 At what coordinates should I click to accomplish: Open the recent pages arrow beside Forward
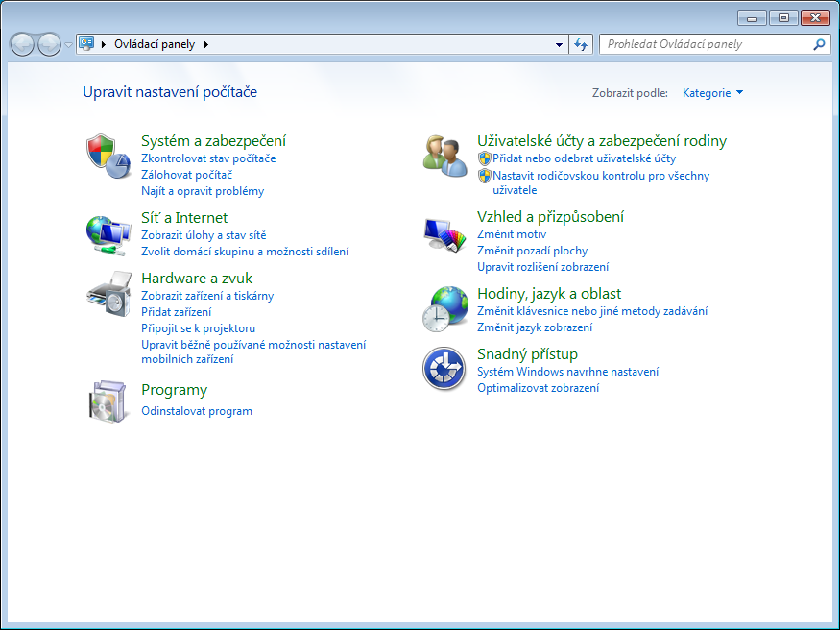(68, 44)
